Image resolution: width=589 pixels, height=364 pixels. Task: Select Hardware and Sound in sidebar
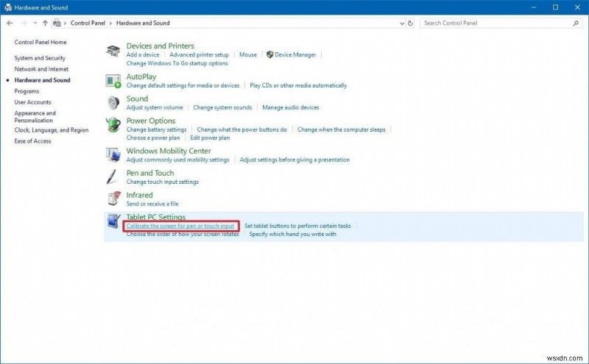click(x=42, y=80)
